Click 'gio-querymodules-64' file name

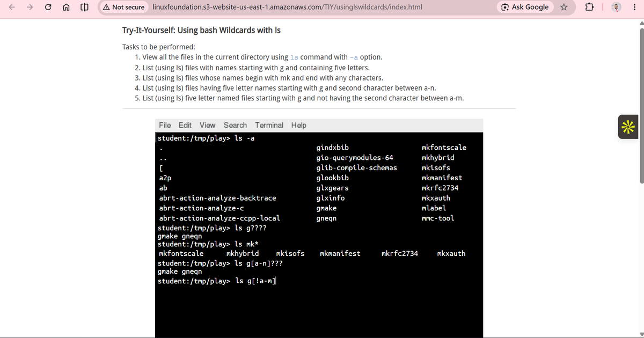click(x=355, y=158)
